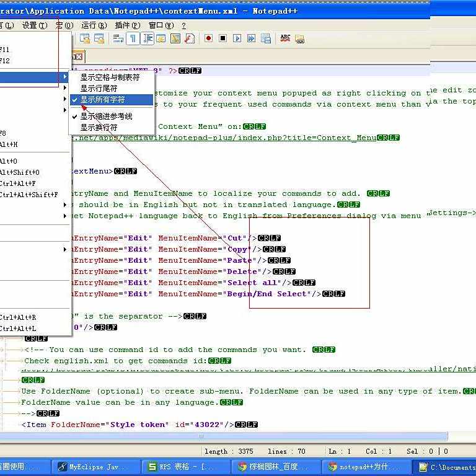This screenshot has width=476, height=476.
Task: Toggle the Indent Guide toolbar icon
Action: (x=148, y=38)
